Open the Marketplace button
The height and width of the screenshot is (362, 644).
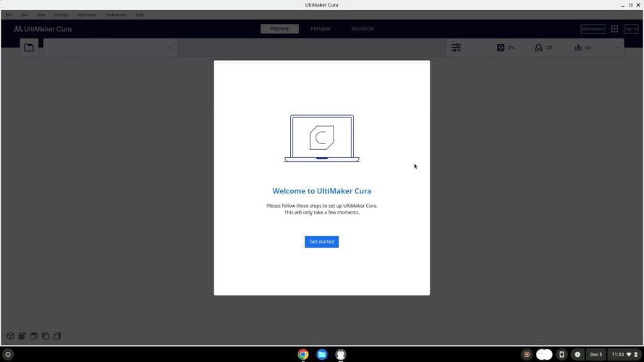tap(593, 29)
